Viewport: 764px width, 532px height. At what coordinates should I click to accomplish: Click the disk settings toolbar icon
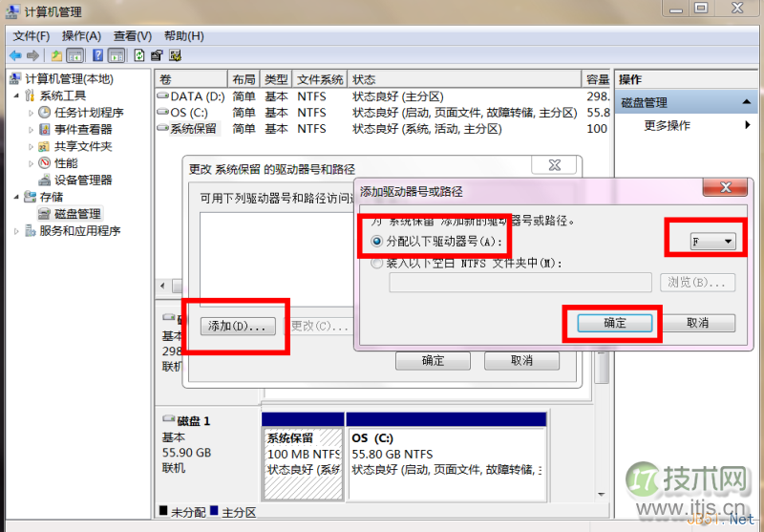[175, 55]
